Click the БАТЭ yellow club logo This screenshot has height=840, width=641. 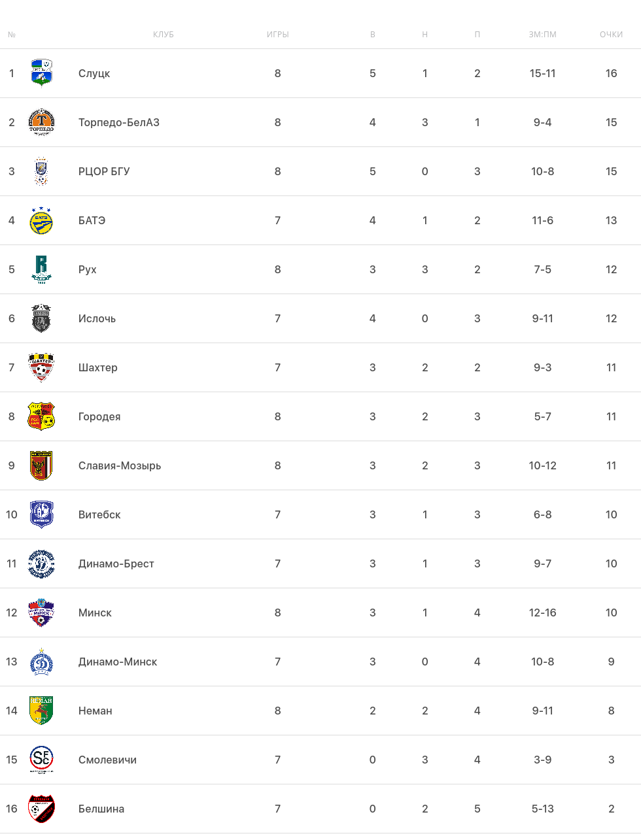pos(41,220)
